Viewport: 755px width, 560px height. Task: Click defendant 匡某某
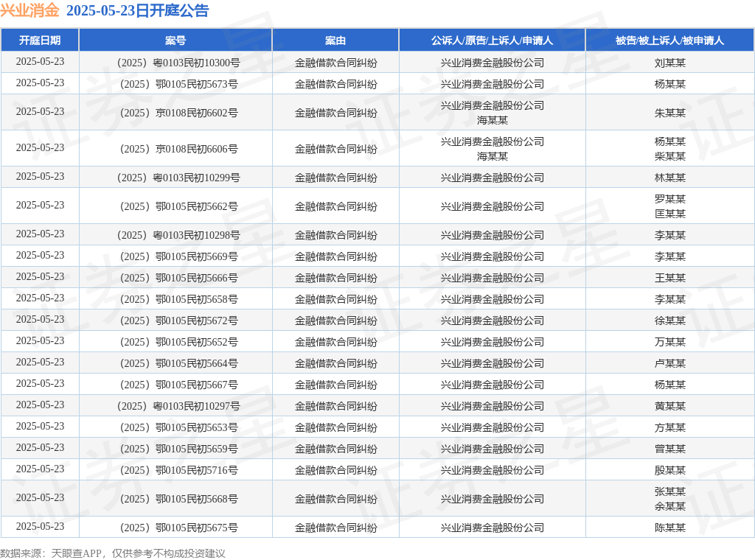tap(669, 214)
